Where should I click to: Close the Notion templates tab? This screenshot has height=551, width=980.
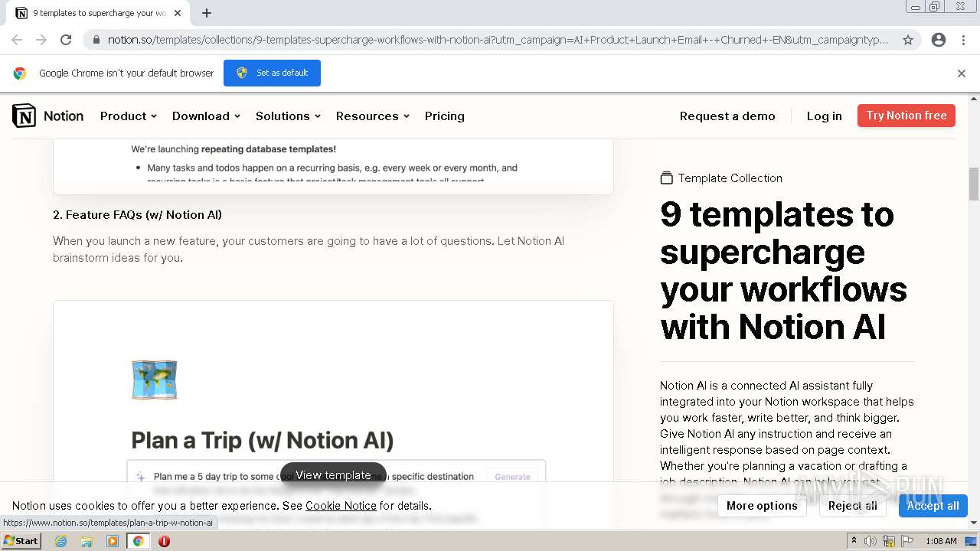(x=178, y=13)
